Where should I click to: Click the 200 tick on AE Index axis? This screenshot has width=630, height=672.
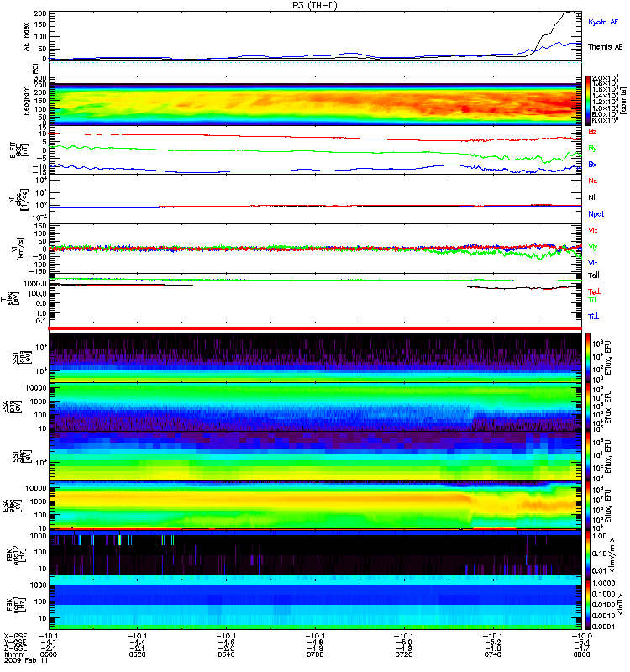tap(40, 13)
